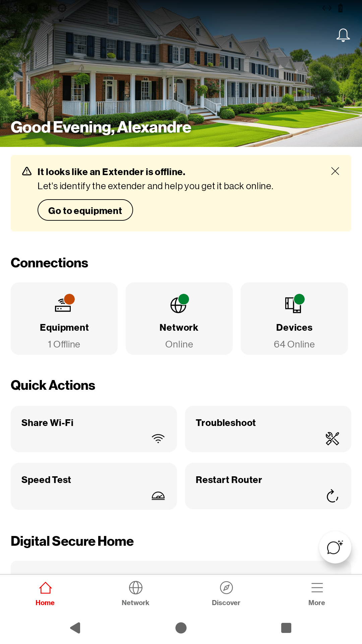Image resolution: width=362 pixels, height=644 pixels.
Task: Select Restart Router quick action
Action: [268, 486]
